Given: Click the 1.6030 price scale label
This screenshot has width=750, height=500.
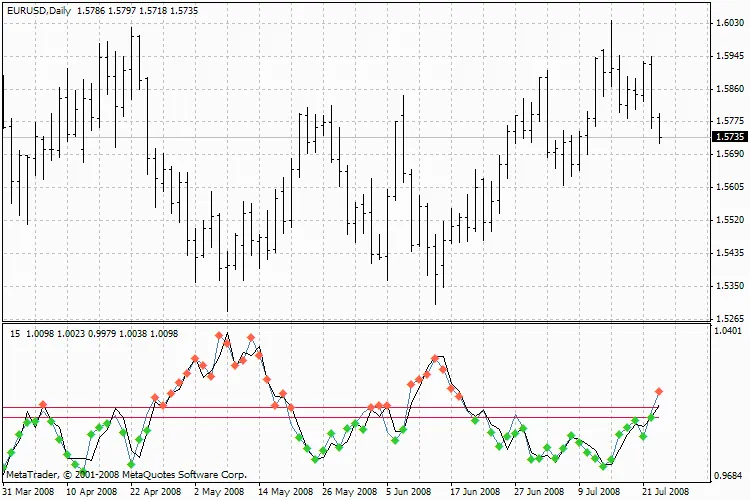Looking at the screenshot, I should click(729, 23).
